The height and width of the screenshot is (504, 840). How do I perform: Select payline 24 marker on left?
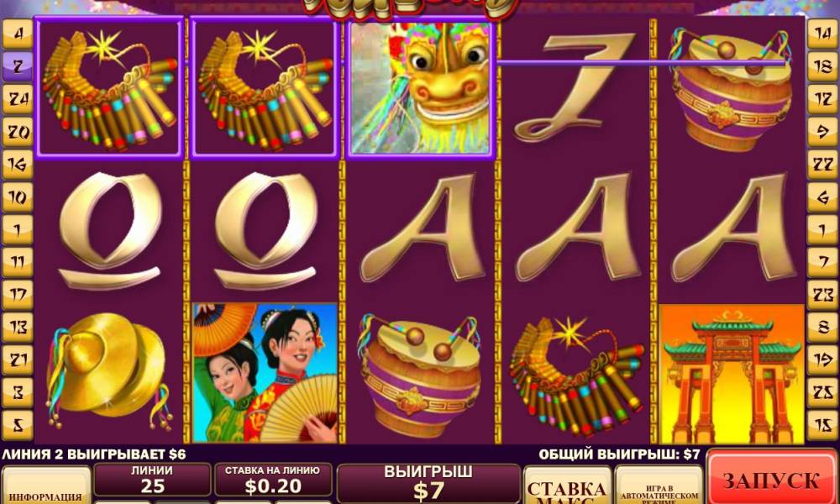tap(18, 100)
